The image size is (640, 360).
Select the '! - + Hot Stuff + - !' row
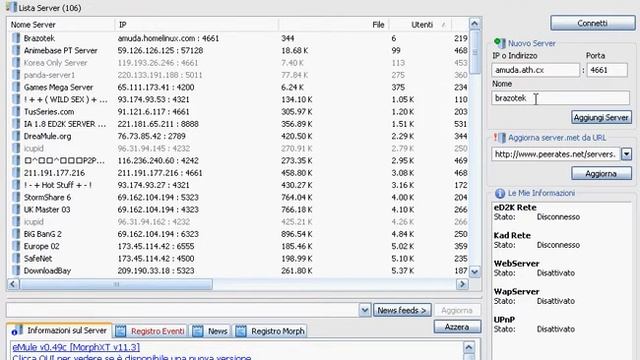point(238,185)
